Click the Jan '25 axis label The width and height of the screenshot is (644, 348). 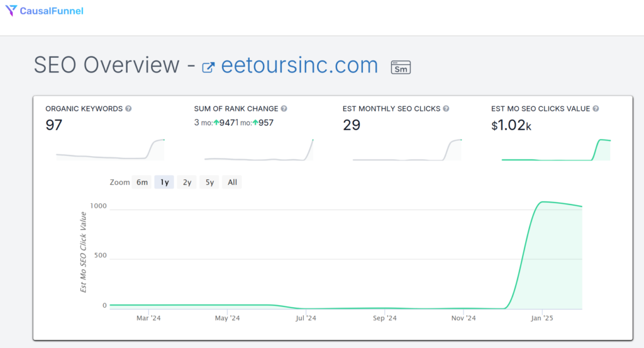point(541,318)
